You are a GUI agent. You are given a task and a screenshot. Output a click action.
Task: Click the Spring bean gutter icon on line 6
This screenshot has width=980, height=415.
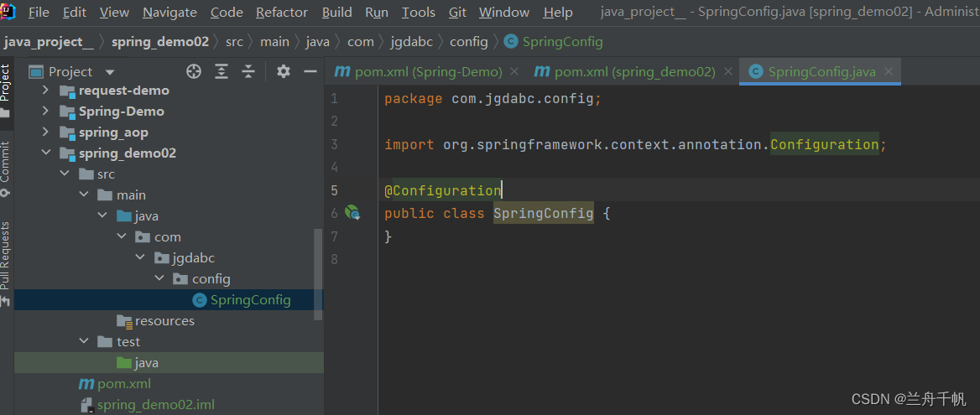pos(353,213)
